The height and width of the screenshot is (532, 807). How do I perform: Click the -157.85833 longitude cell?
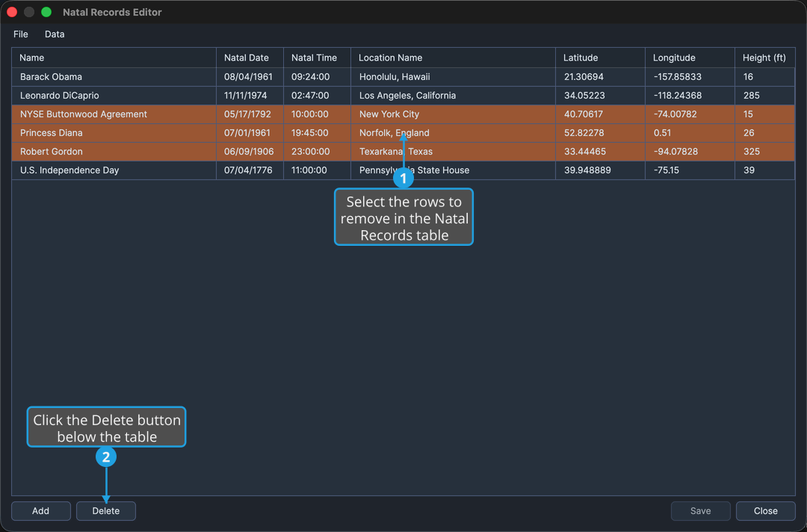pyautogui.click(x=690, y=77)
